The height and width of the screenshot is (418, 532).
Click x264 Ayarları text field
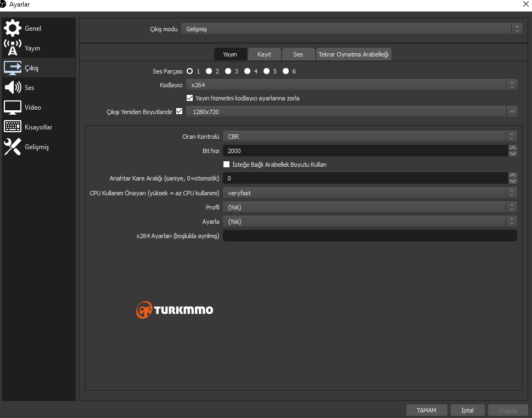click(370, 236)
